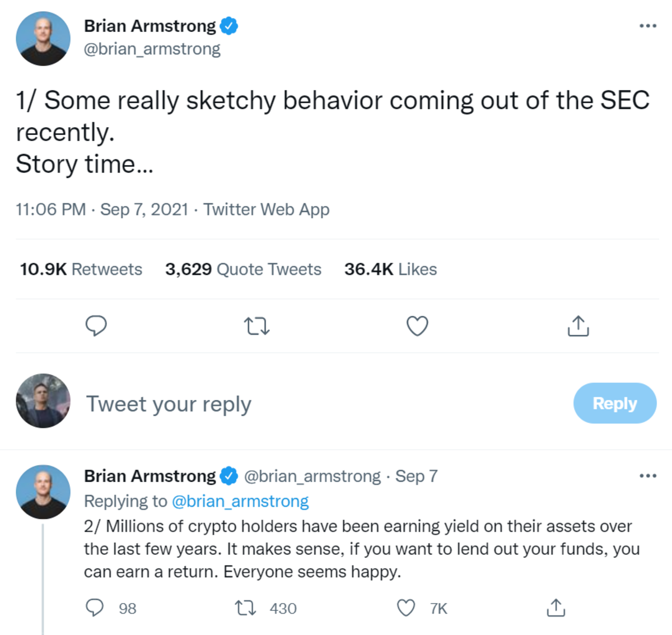The image size is (672, 635).
Task: Open more options on main tweet
Action: 647,26
